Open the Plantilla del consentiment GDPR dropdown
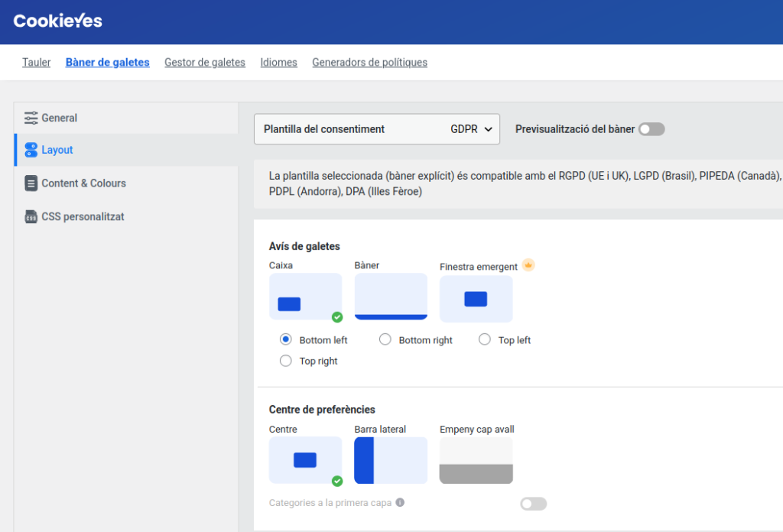The width and height of the screenshot is (783, 532). (x=377, y=129)
